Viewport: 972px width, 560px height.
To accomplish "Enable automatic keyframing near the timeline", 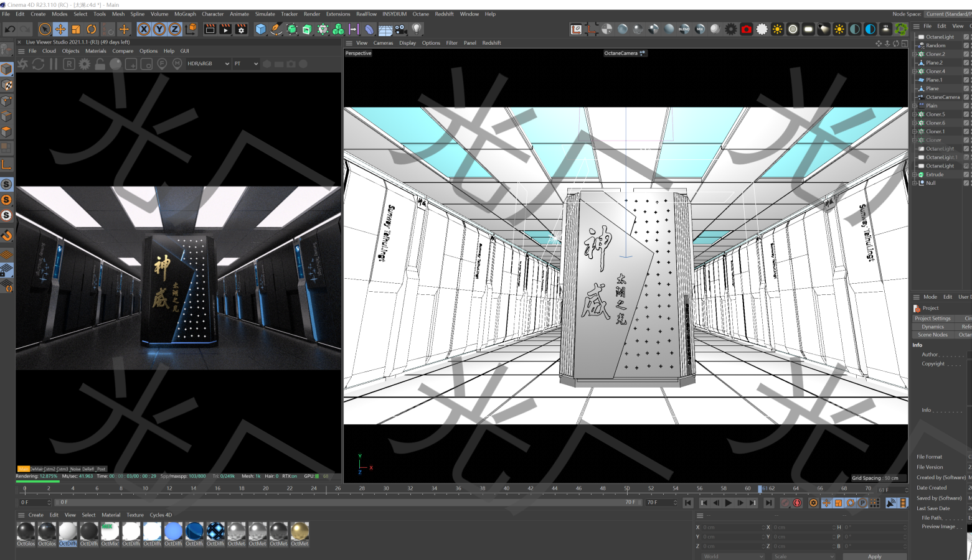I will (797, 502).
